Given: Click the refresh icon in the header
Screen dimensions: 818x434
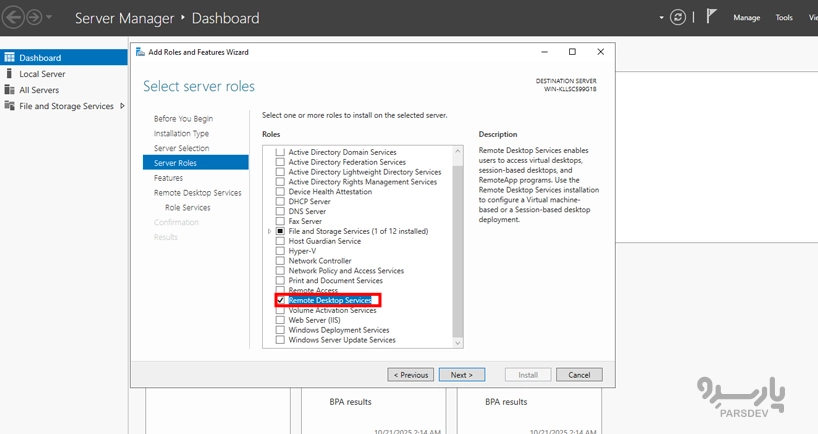Looking at the screenshot, I should click(x=679, y=18).
